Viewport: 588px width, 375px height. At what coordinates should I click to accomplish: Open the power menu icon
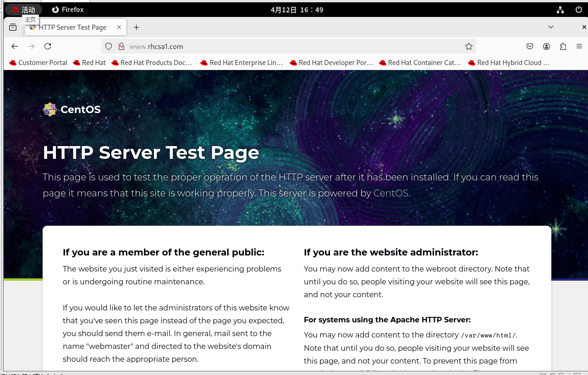point(579,10)
